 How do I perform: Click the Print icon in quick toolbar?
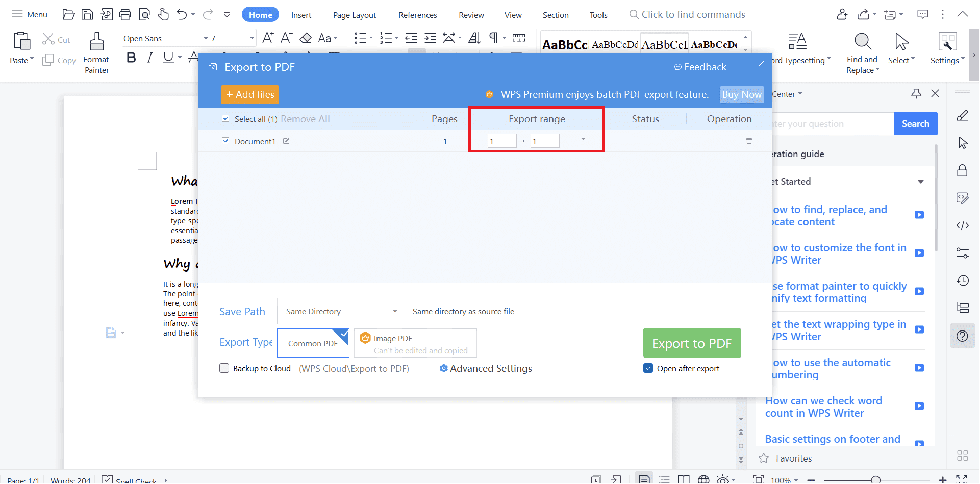pos(125,15)
